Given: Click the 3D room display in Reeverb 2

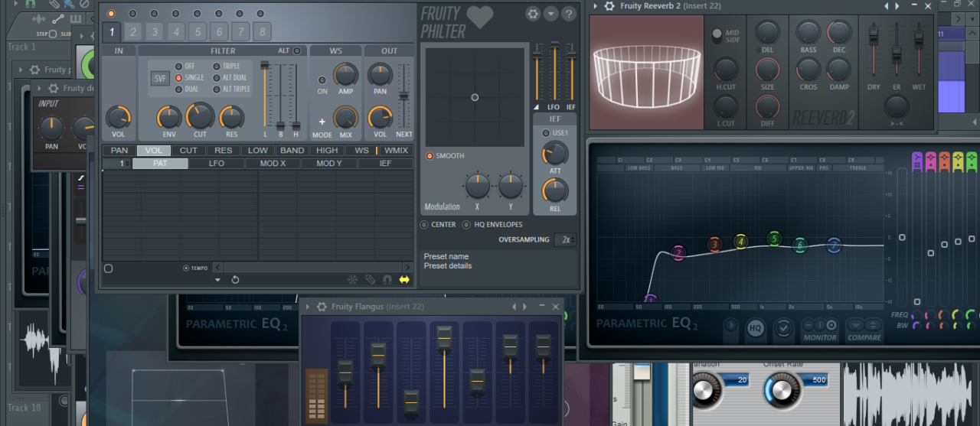Looking at the screenshot, I should tap(648, 71).
